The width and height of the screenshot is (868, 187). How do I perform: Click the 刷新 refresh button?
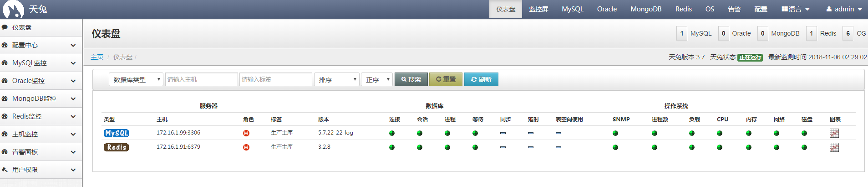[x=481, y=79]
